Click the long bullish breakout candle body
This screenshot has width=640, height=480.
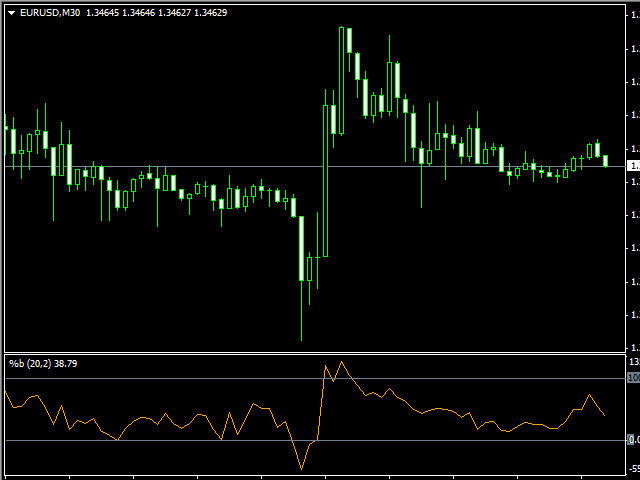tap(325, 180)
